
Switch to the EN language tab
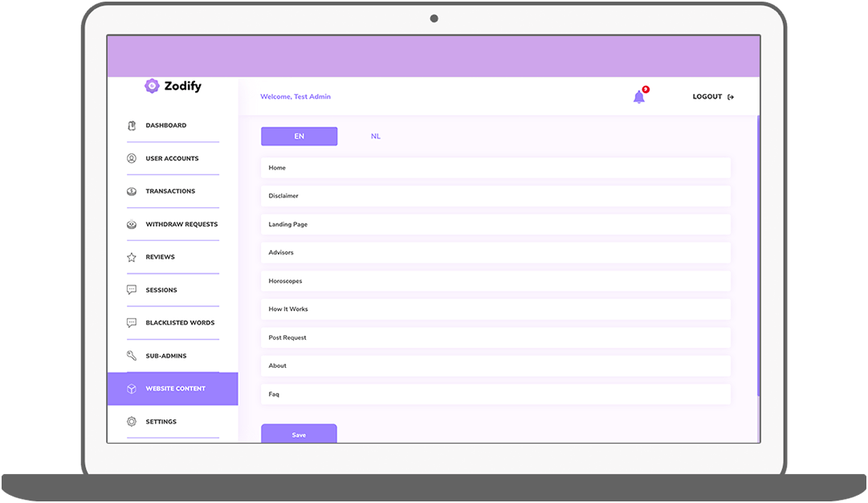tap(299, 137)
